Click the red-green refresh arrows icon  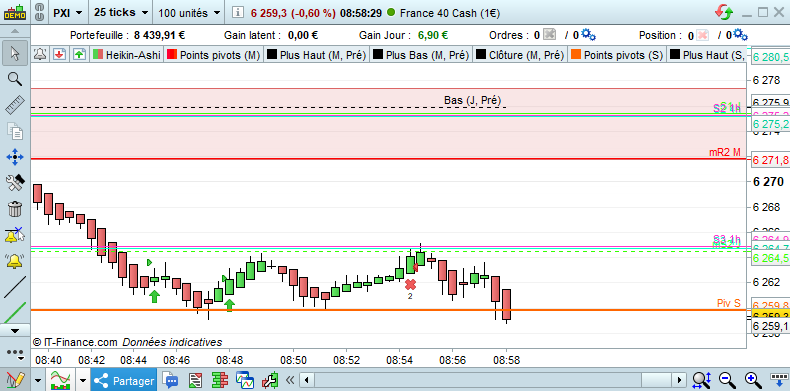[724, 12]
